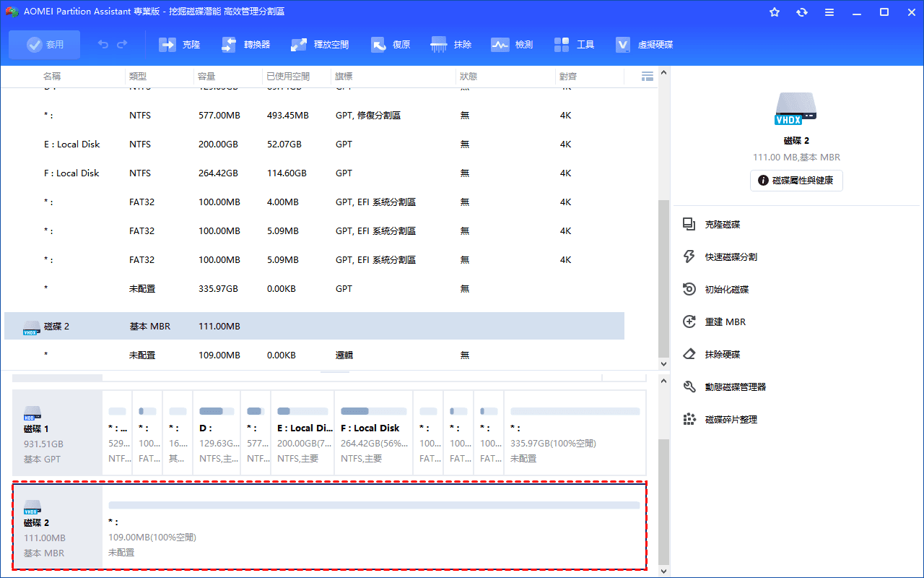Open the Free up space (釋放空間) tool
Image resolution: width=924 pixels, height=578 pixels.
click(320, 45)
